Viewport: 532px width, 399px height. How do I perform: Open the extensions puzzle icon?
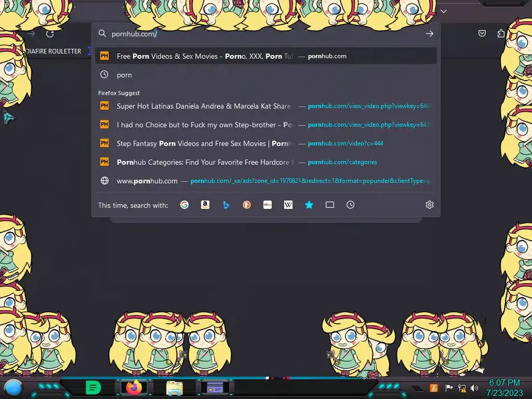(x=501, y=33)
